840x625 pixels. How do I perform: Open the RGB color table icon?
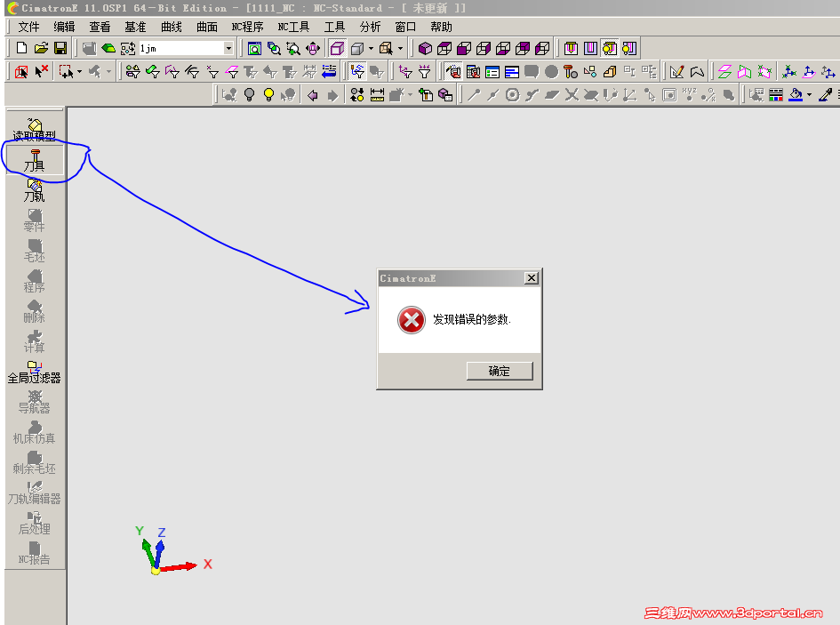776,95
